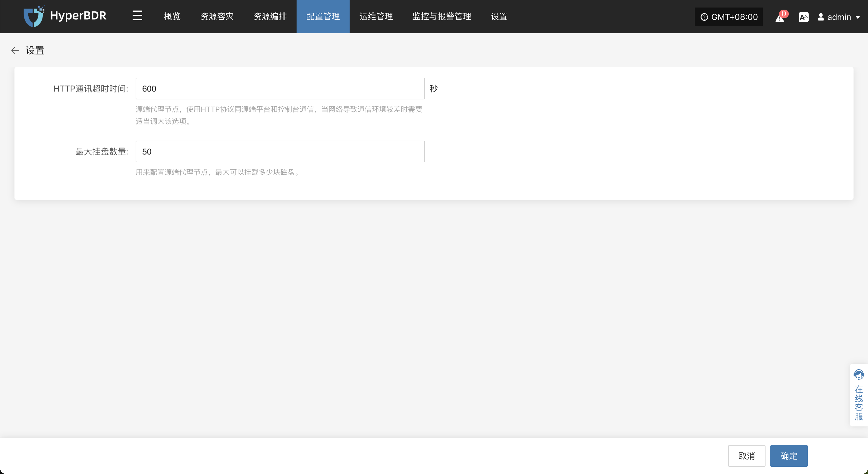Click the HyperBDR brand name text
868x474 pixels.
pos(78,16)
